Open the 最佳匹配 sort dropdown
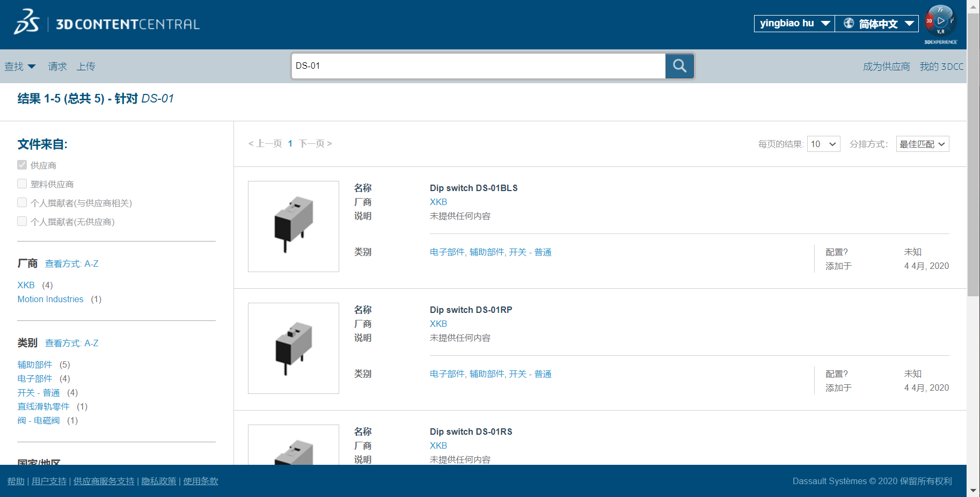The width and height of the screenshot is (980, 497). (923, 144)
